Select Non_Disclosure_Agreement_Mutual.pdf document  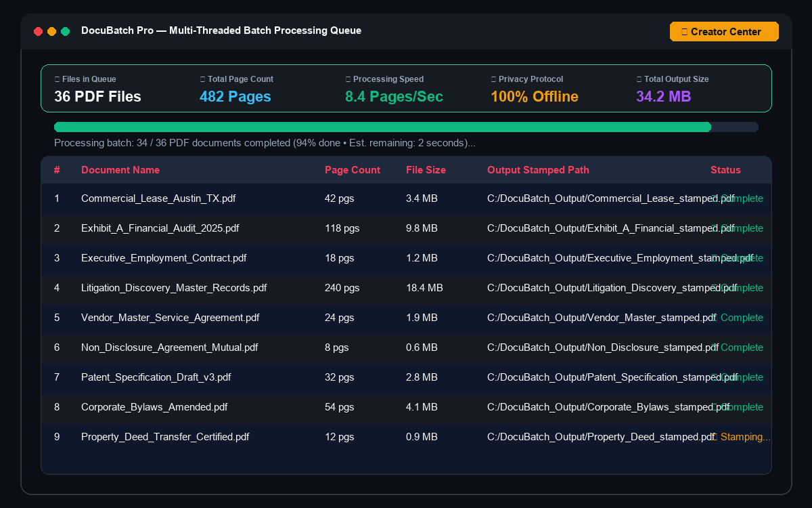(169, 347)
